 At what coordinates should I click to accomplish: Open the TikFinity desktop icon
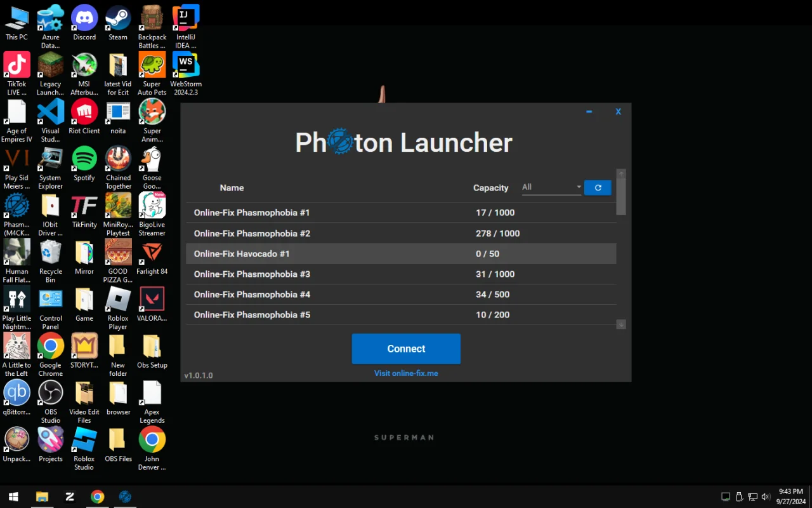coord(84,211)
